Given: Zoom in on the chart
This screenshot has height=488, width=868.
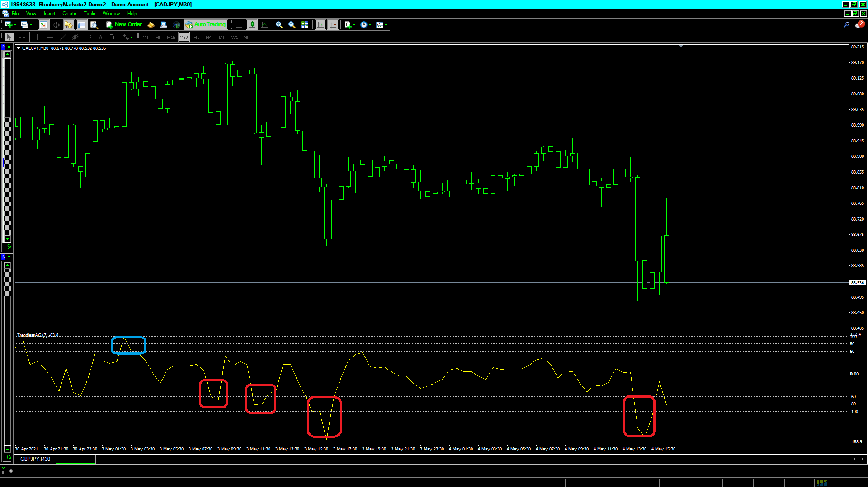Looking at the screenshot, I should tap(279, 25).
